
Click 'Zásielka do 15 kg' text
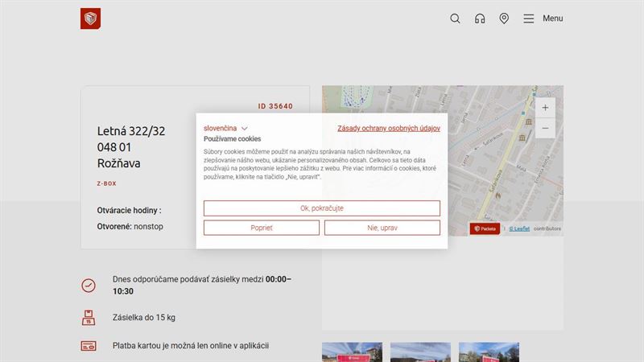coord(144,317)
